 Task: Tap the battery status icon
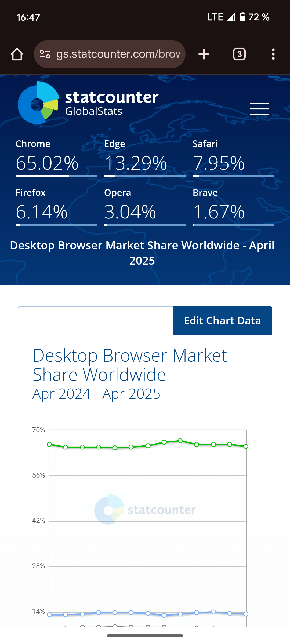[242, 17]
